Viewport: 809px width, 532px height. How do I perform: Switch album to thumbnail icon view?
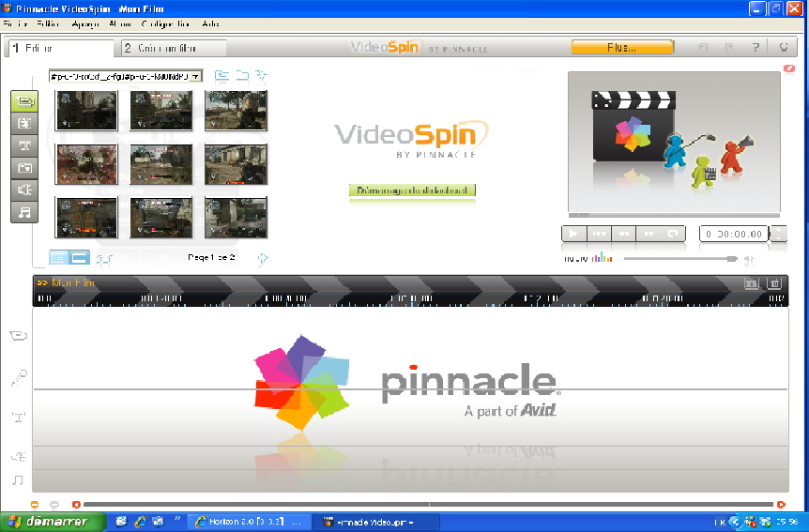[80, 257]
